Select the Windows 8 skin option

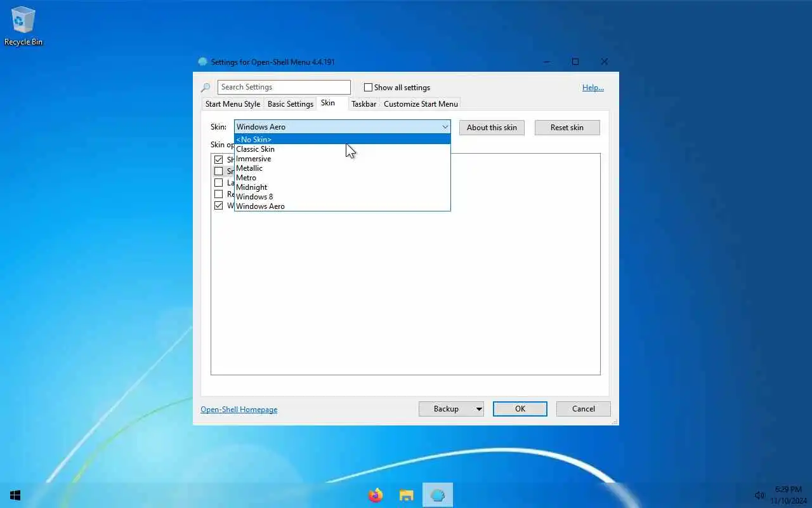[342, 196]
